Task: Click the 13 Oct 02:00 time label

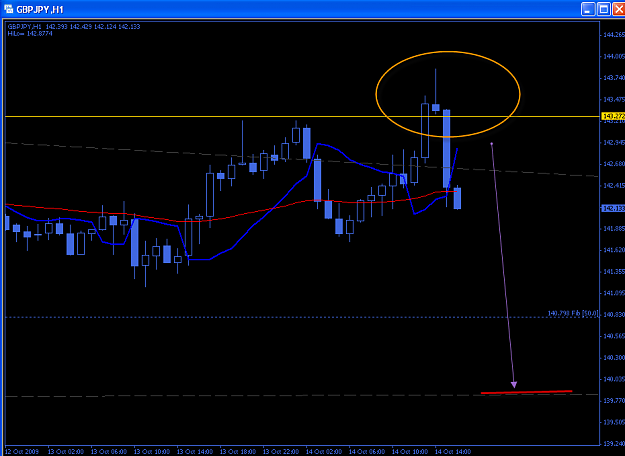Action: (66, 452)
